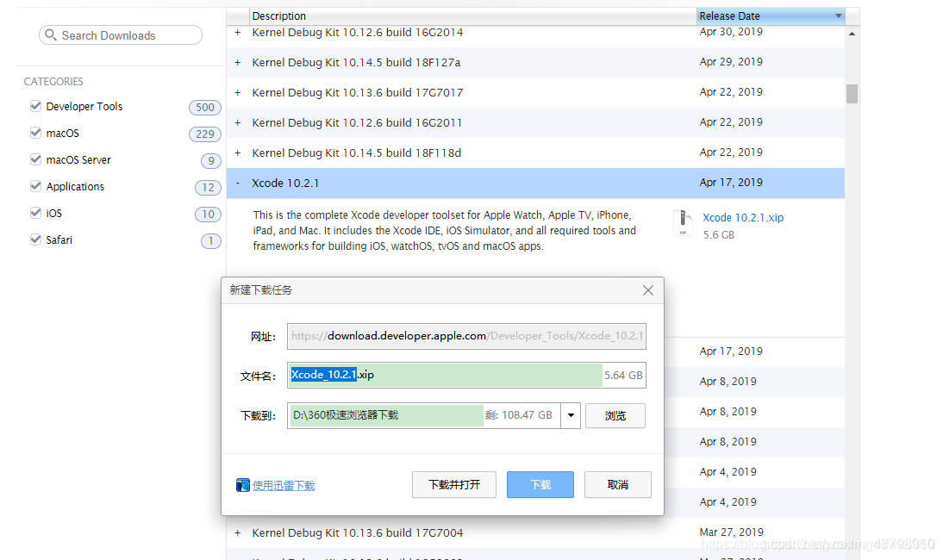Viewport: 943px width, 560px height.
Task: Click the 下载到 path field
Action: coord(424,415)
